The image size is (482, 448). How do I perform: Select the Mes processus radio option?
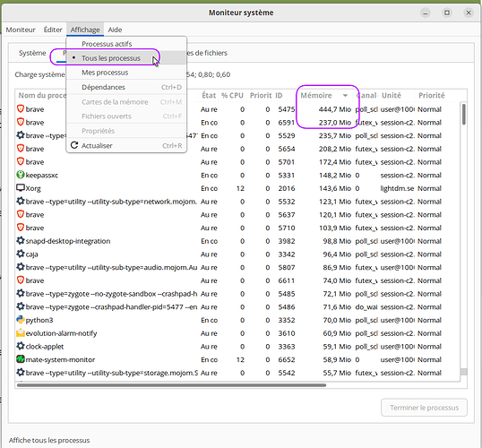pyautogui.click(x=126, y=73)
